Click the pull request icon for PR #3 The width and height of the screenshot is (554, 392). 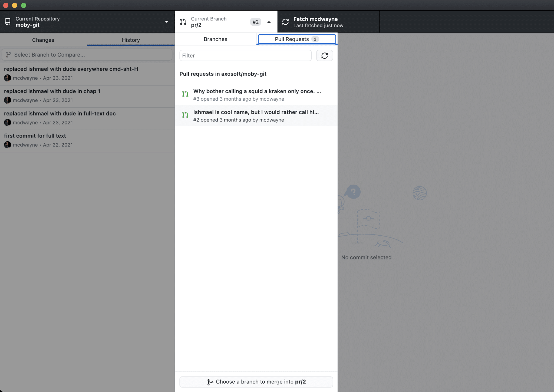pyautogui.click(x=185, y=94)
